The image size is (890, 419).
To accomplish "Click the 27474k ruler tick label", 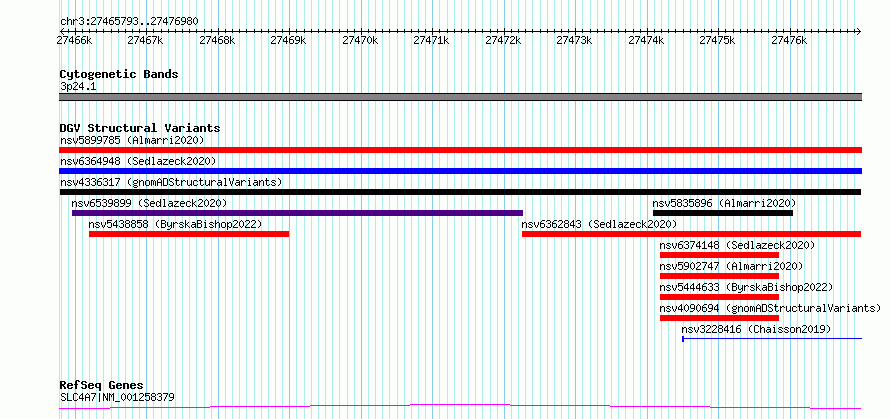I will tap(646, 40).
